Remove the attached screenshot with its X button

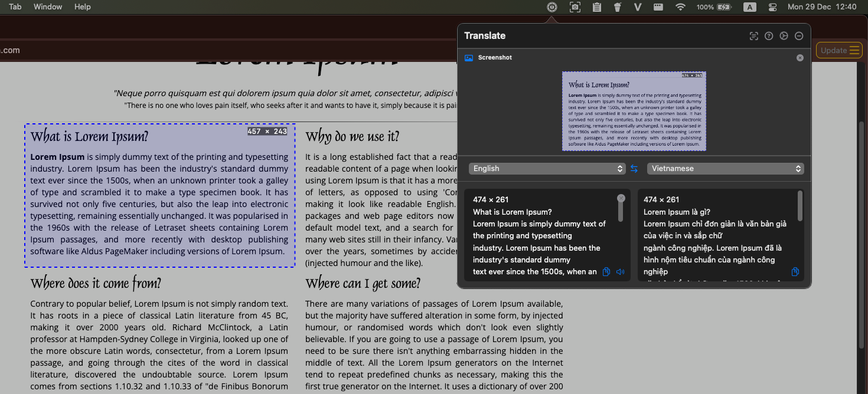800,57
